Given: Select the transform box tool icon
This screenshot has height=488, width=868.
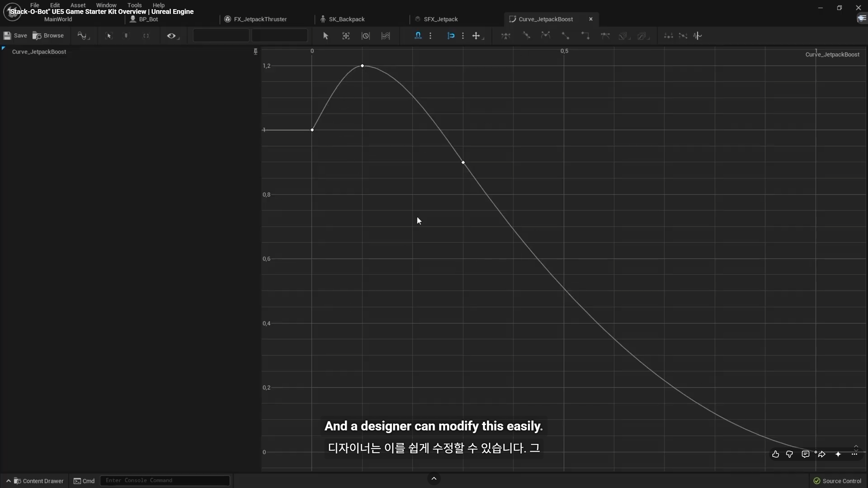Looking at the screenshot, I should click(346, 36).
